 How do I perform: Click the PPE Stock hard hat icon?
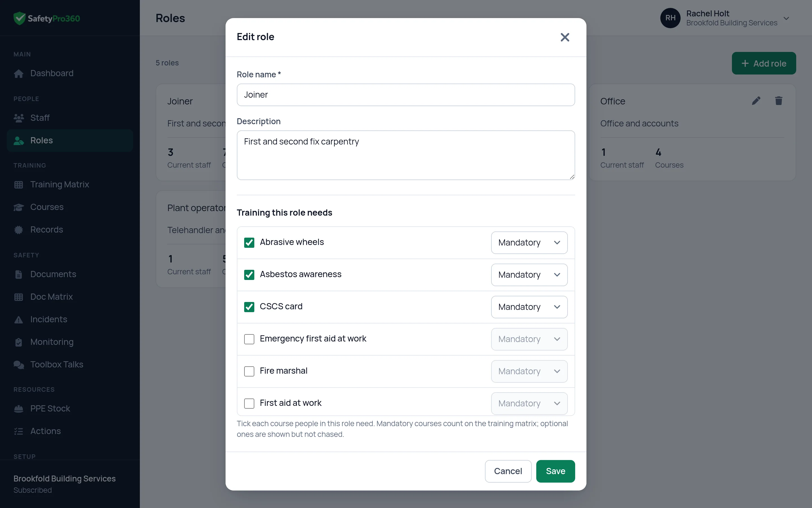coord(19,409)
